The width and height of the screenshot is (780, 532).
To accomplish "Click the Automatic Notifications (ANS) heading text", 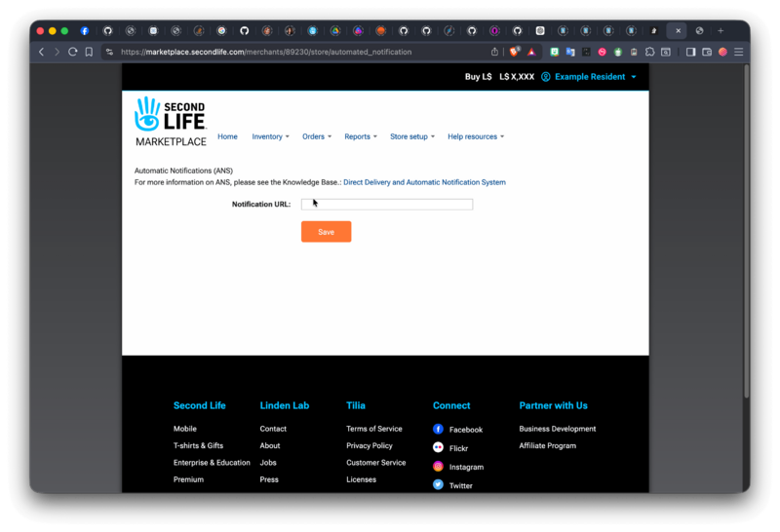I will 183,171.
